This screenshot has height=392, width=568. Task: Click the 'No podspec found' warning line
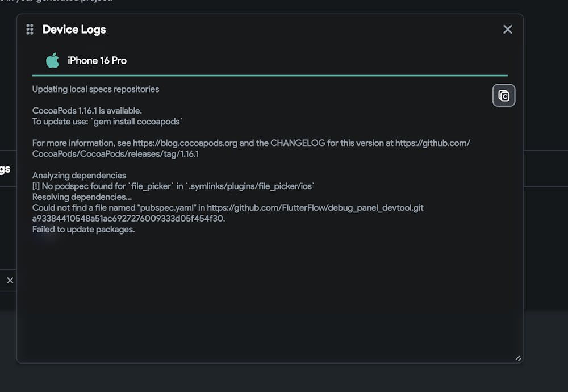point(173,186)
